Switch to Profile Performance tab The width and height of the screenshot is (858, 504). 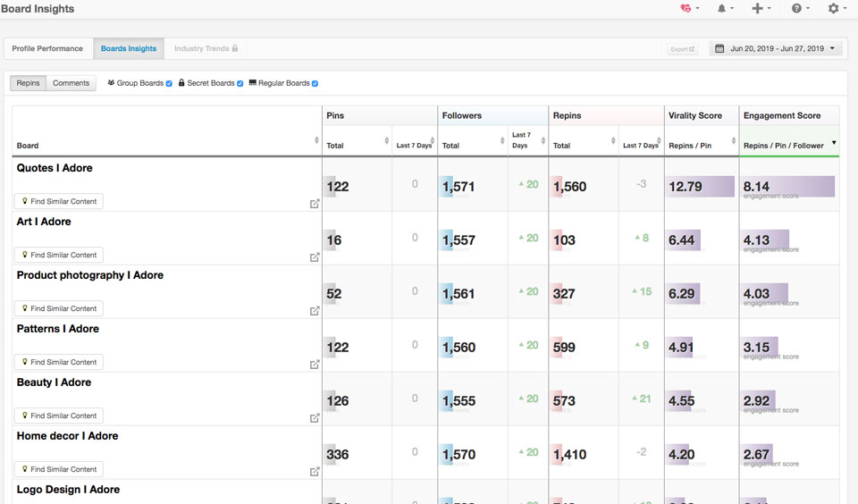point(47,48)
